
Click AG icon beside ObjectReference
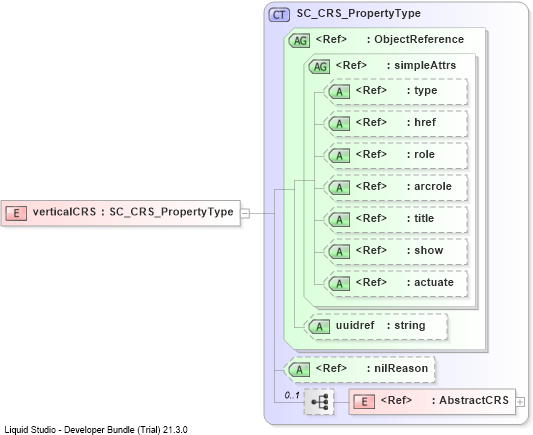(x=299, y=41)
